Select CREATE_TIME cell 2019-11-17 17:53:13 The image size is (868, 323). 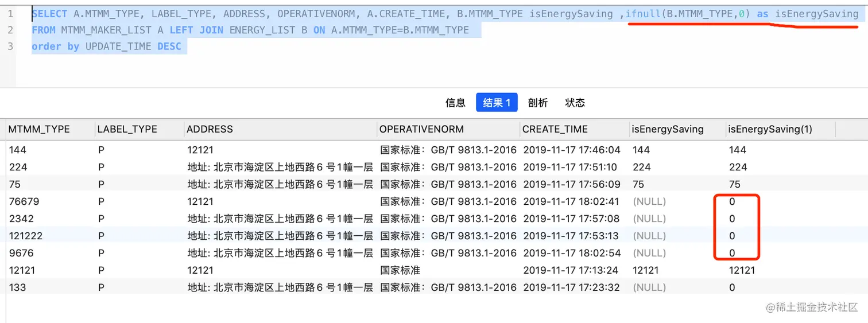pos(571,236)
